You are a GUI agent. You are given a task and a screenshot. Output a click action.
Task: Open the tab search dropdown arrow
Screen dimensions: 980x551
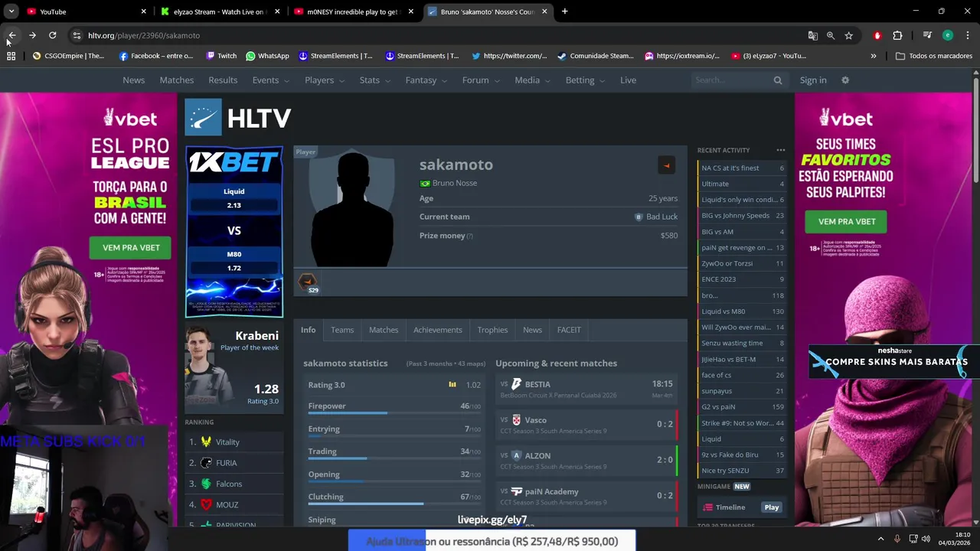11,11
